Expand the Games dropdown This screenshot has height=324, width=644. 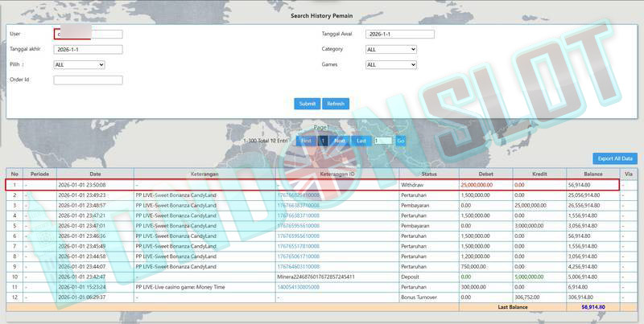point(391,65)
